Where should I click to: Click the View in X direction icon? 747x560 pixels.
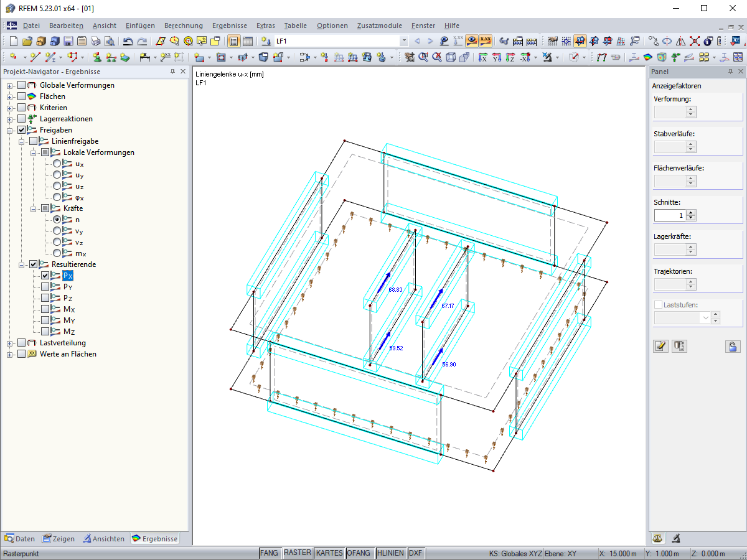click(x=482, y=57)
